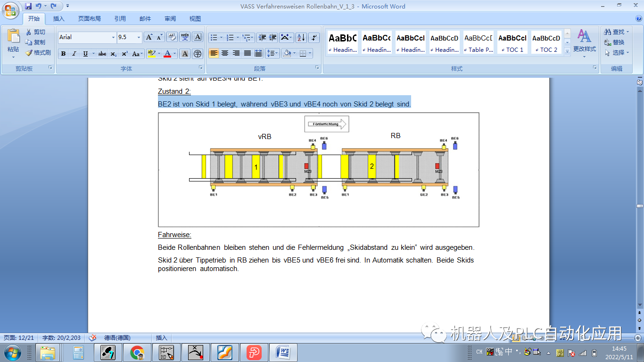
Task: Open the Arial font name dropdown
Action: coord(113,37)
